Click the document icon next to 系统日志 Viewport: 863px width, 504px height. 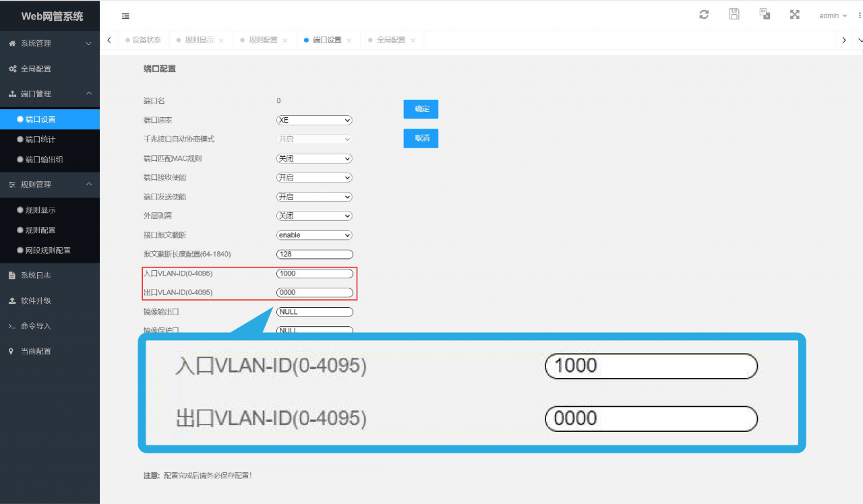pos(12,276)
